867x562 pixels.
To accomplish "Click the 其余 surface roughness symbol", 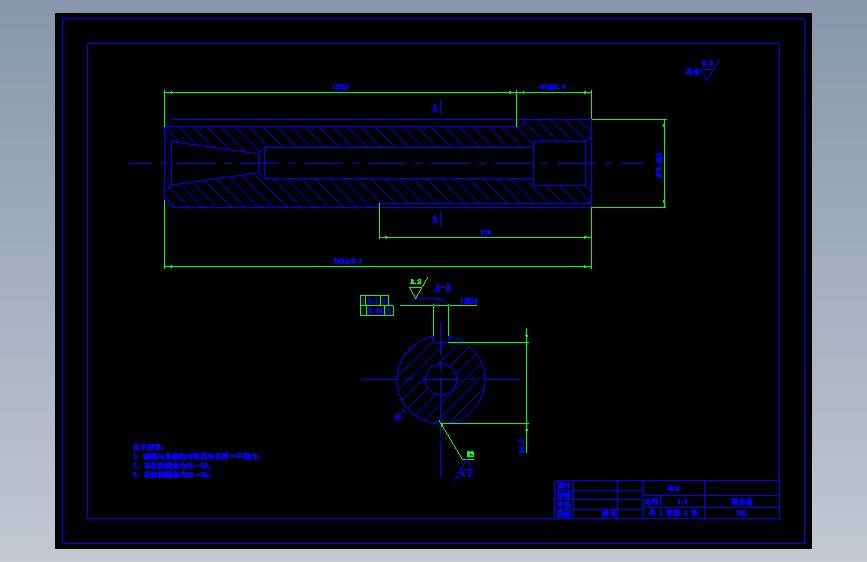I will pyautogui.click(x=703, y=70).
